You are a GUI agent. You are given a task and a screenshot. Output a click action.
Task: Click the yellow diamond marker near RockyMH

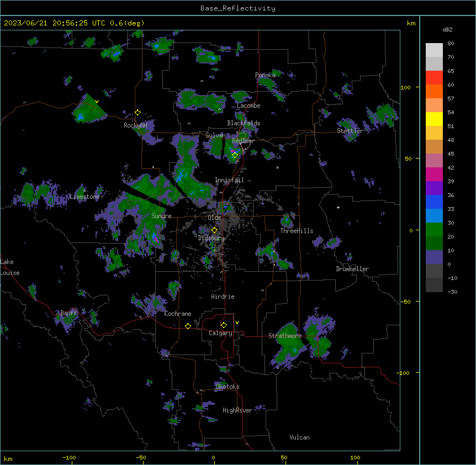click(138, 113)
